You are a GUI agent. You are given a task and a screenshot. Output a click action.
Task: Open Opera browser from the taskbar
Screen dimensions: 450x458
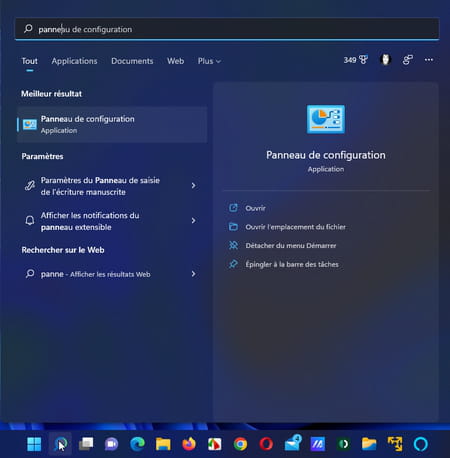(266, 444)
